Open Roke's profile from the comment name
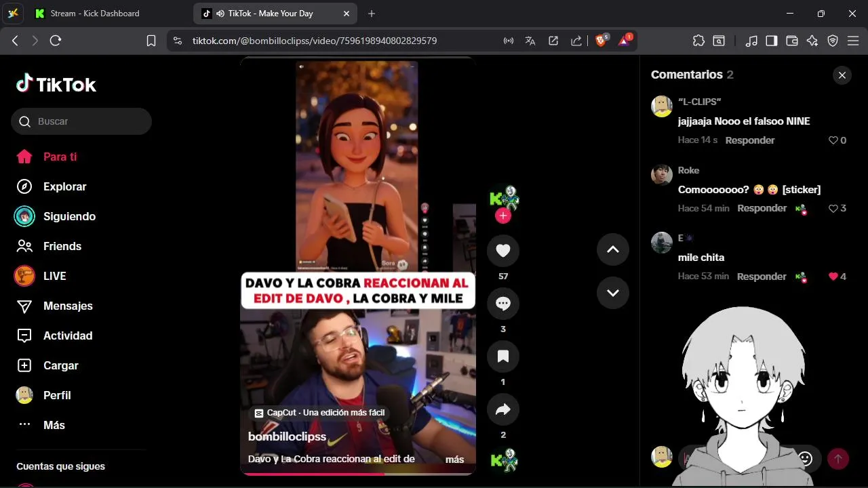Viewport: 868px width, 488px height. [x=688, y=170]
